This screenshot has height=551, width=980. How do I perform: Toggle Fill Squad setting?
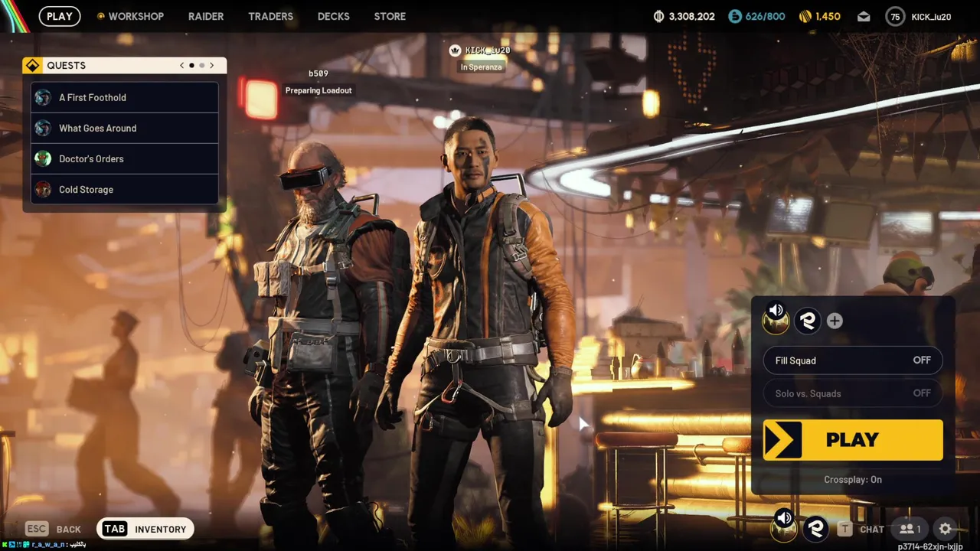tap(853, 360)
